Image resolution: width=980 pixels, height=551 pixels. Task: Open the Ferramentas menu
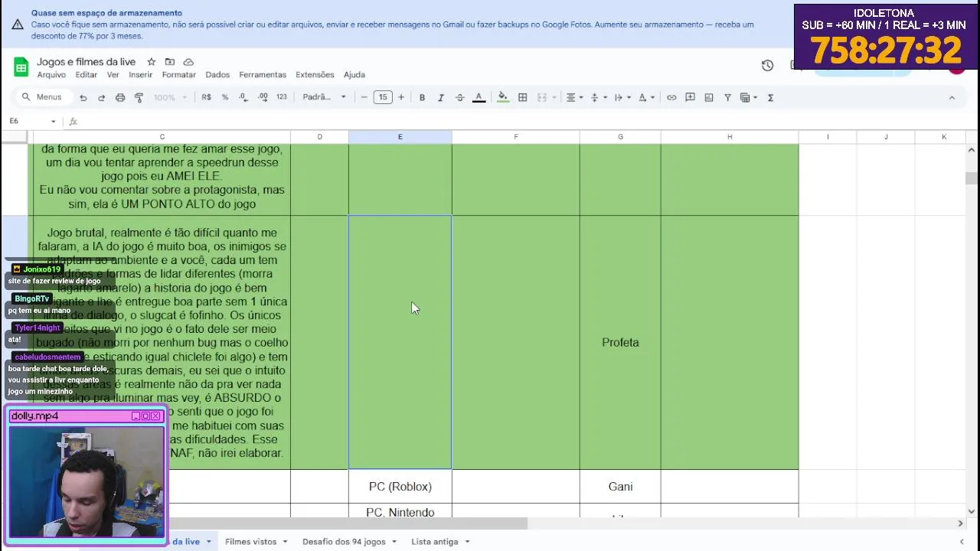(263, 74)
